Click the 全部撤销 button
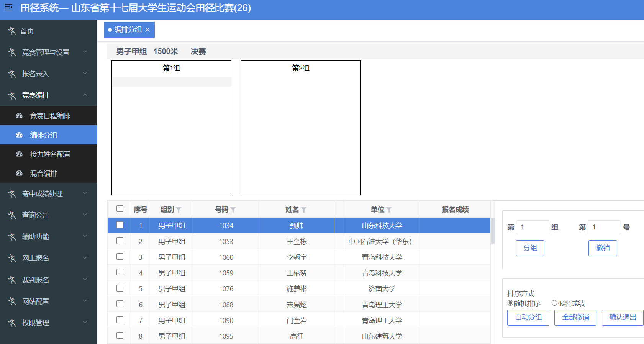 575,318
